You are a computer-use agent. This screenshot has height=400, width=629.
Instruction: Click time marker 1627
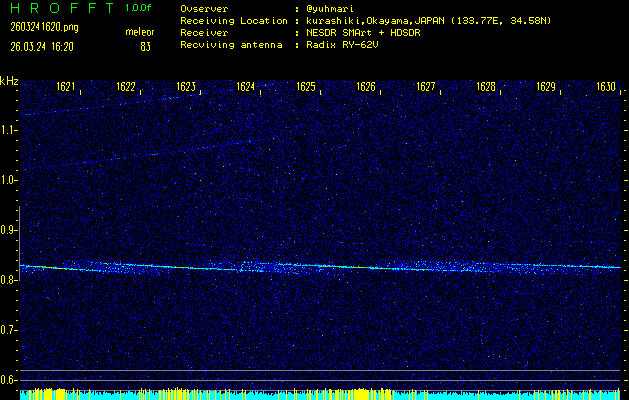[x=426, y=87]
